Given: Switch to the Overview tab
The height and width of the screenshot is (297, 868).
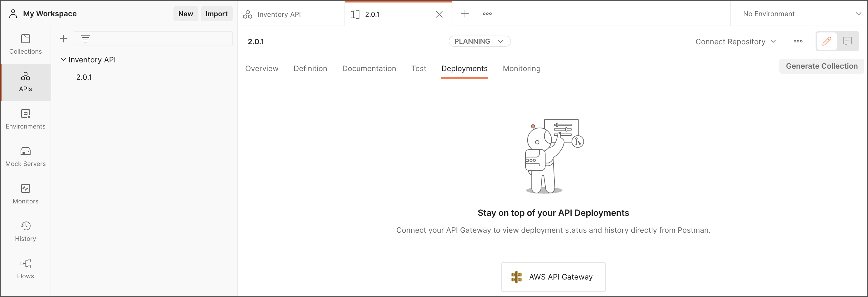Looking at the screenshot, I should click(x=262, y=68).
